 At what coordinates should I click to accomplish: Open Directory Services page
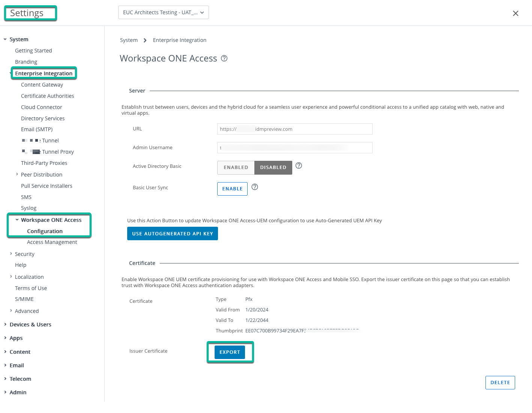click(43, 118)
